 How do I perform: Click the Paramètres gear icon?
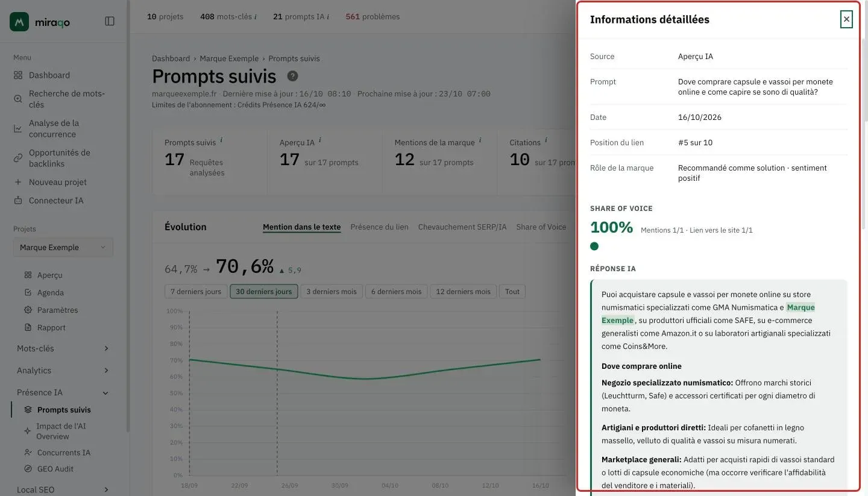pyautogui.click(x=28, y=310)
